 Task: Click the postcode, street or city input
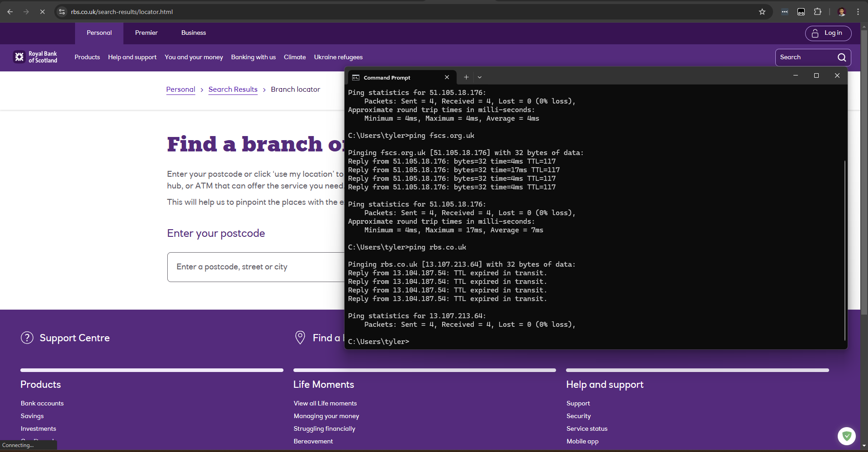pos(256,267)
